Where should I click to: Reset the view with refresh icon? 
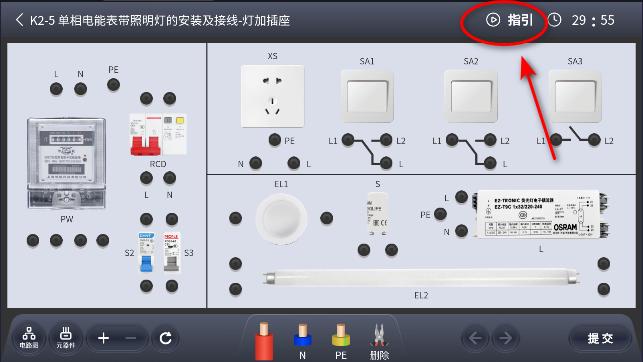coord(165,338)
